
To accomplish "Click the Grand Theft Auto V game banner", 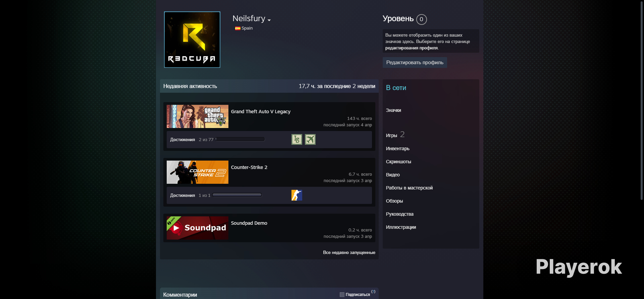I will click(198, 116).
